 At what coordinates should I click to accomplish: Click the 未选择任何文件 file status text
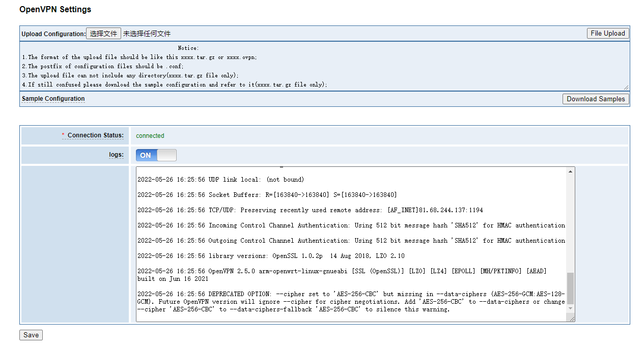tap(147, 34)
